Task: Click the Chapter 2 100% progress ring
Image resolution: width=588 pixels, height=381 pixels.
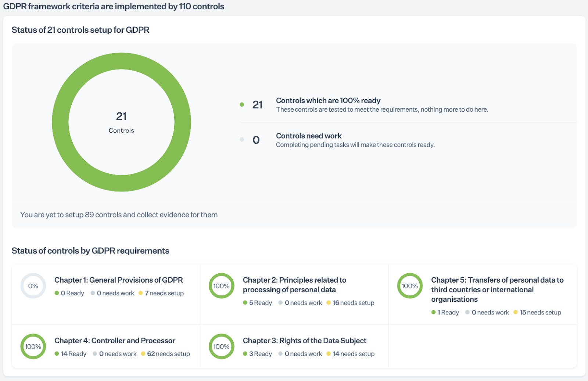Action: 222,286
